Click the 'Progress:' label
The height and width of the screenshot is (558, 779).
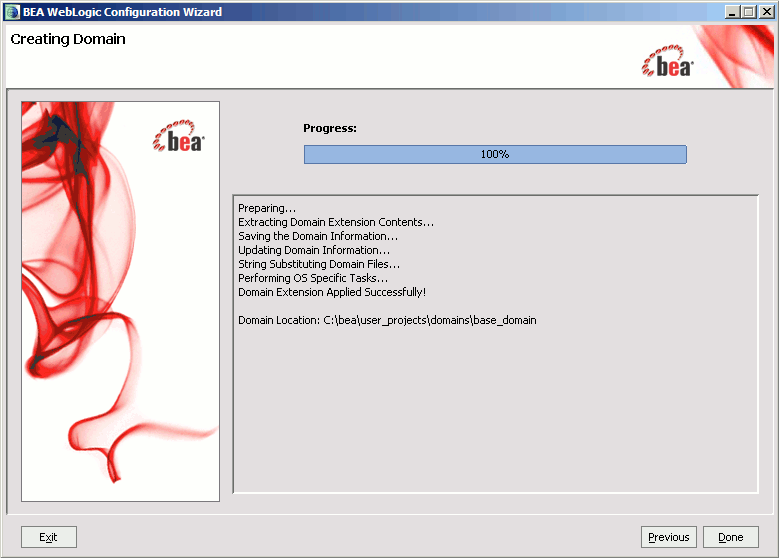tap(330, 128)
